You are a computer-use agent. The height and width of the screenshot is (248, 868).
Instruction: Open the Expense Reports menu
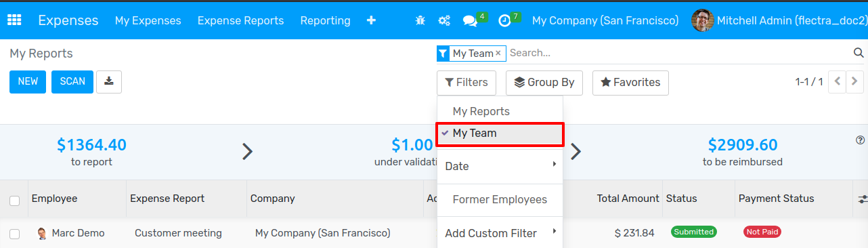241,21
